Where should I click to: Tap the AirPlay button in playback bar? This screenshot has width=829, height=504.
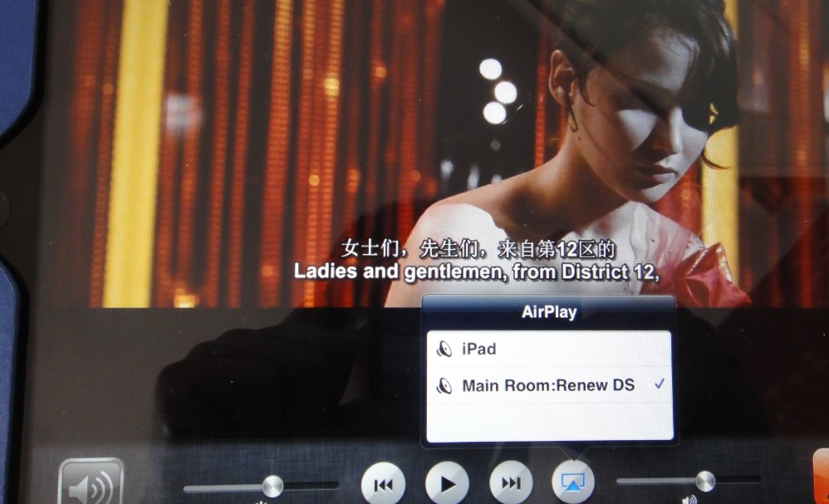pos(573,482)
